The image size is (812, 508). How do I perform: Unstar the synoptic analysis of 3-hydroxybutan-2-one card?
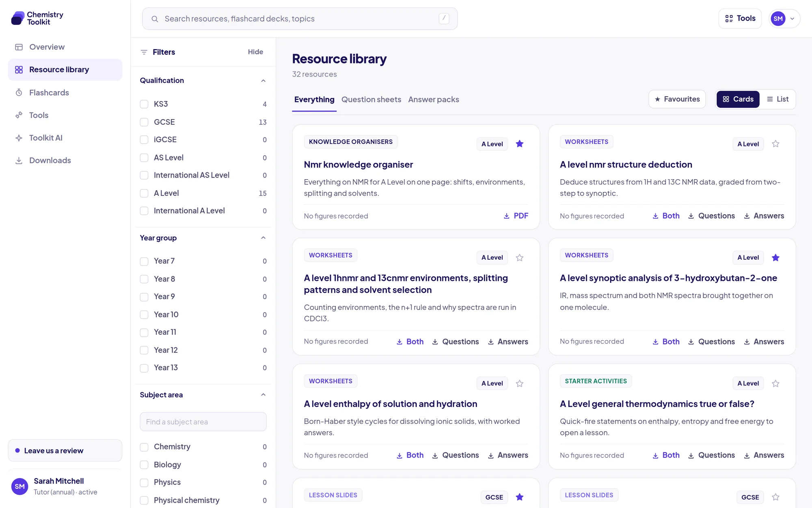coord(775,258)
